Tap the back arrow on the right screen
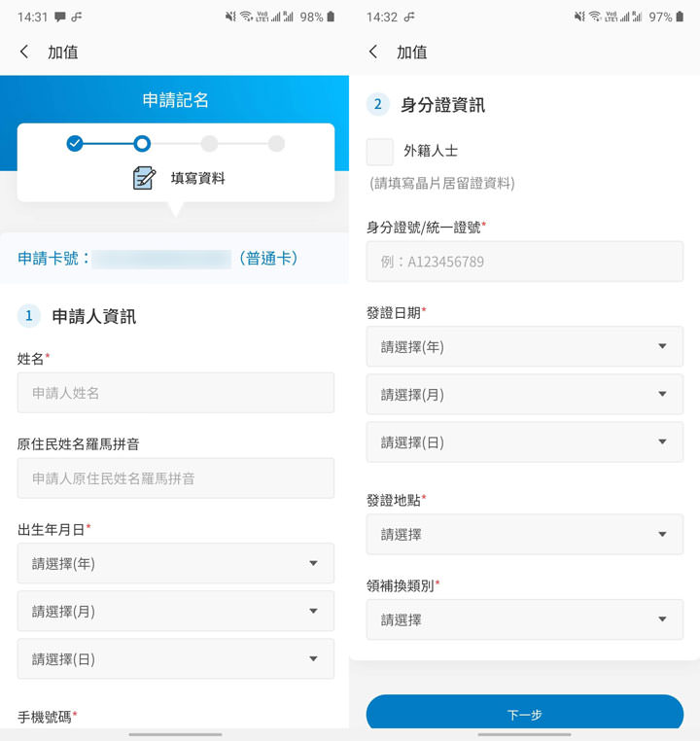Viewport: 700px width, 741px height. pyautogui.click(x=373, y=52)
